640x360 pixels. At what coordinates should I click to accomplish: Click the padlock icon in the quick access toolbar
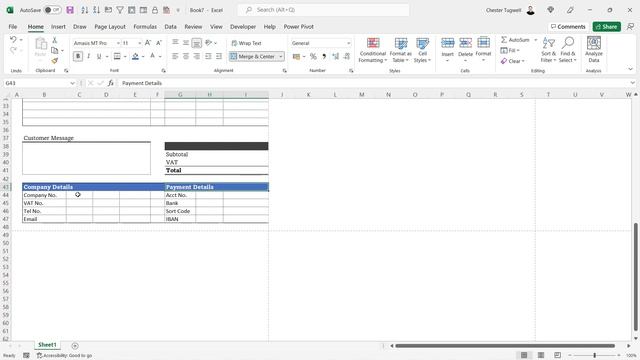(155, 10)
